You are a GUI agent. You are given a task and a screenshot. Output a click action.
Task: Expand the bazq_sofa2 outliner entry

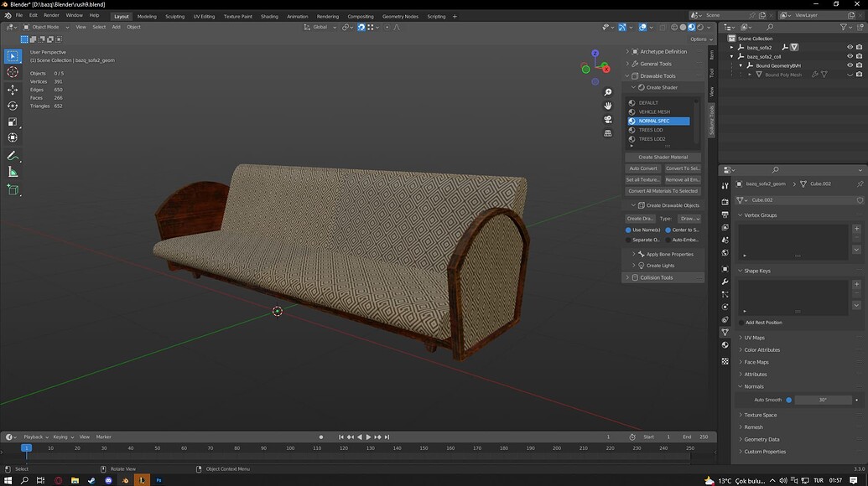pyautogui.click(x=731, y=47)
